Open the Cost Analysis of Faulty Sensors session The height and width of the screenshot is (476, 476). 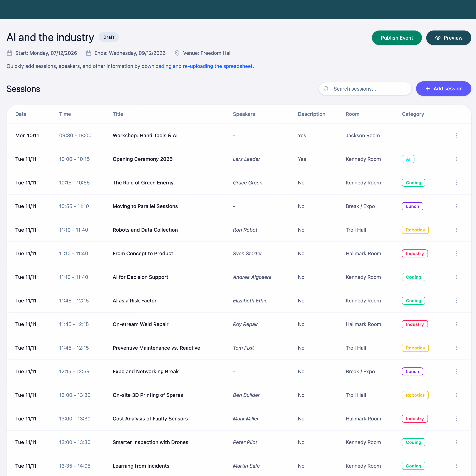click(x=150, y=419)
